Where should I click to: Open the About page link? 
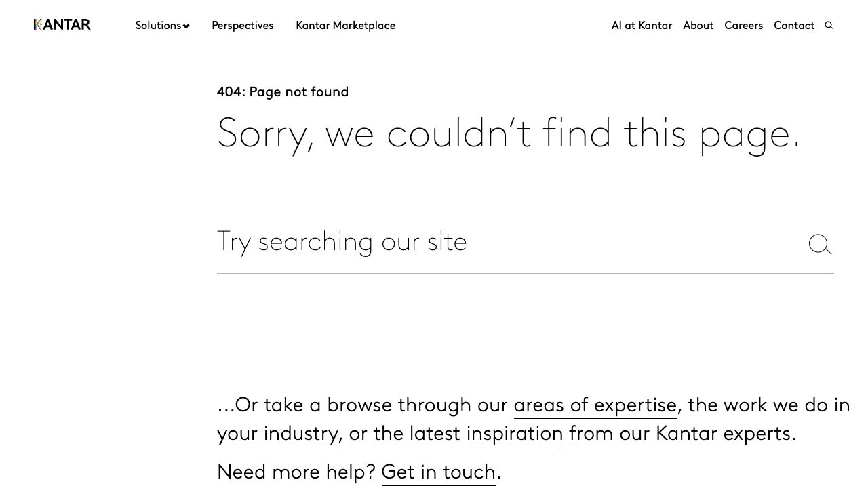698,25
